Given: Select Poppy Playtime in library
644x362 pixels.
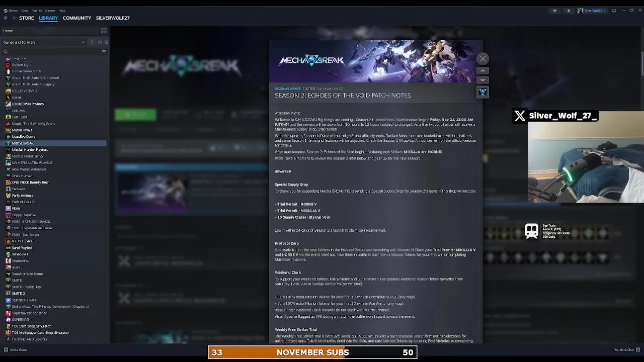Looking at the screenshot, I should click(x=24, y=215).
